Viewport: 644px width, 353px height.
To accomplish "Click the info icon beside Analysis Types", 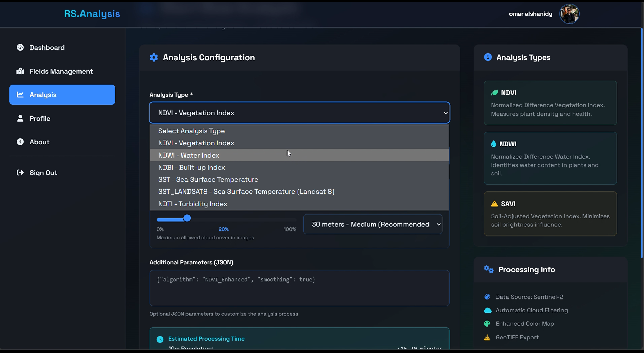I will [x=488, y=57].
